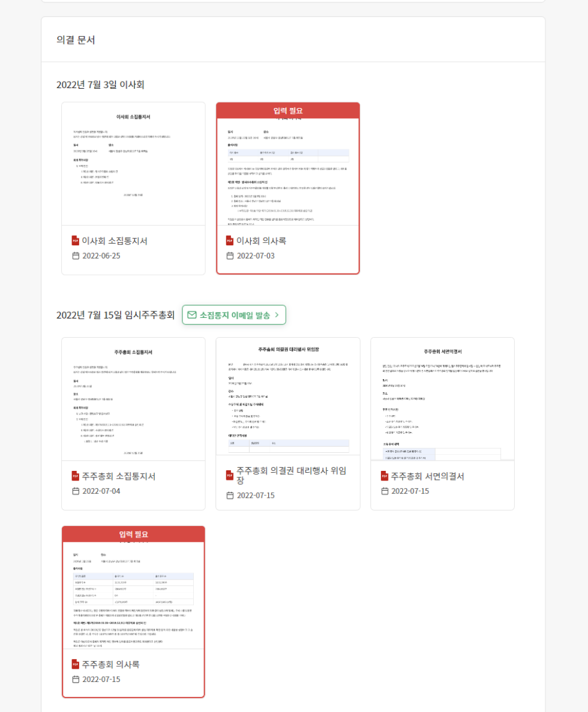Open the 이사회 소집통지서 thumbnail preview
The width and height of the screenshot is (588, 712).
pos(133,165)
